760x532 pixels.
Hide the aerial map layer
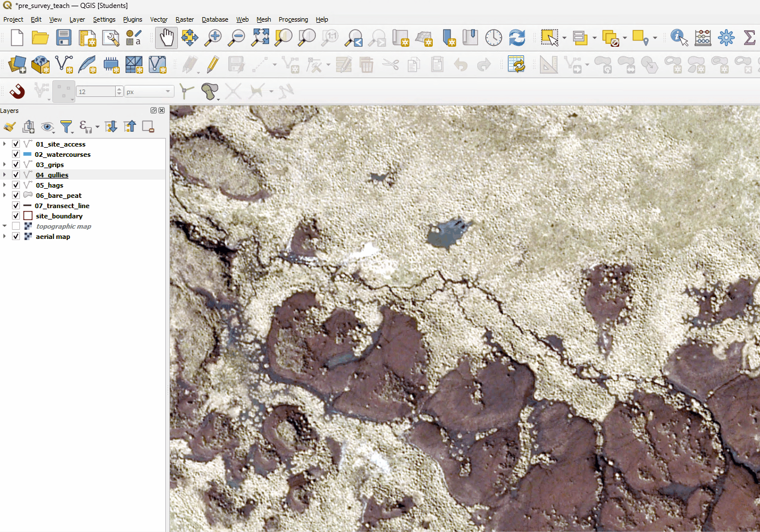coord(16,237)
